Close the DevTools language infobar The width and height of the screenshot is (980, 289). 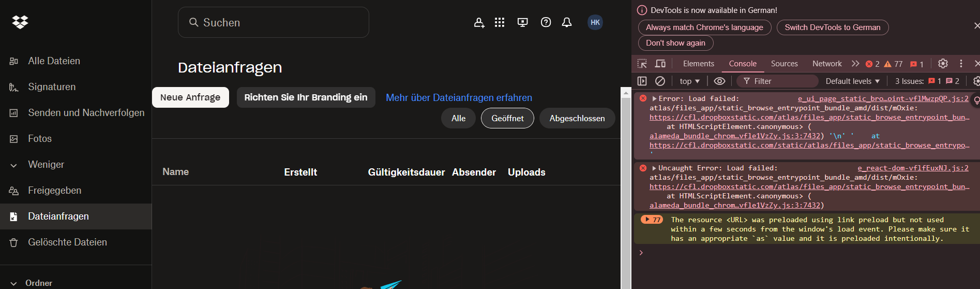tap(976, 26)
